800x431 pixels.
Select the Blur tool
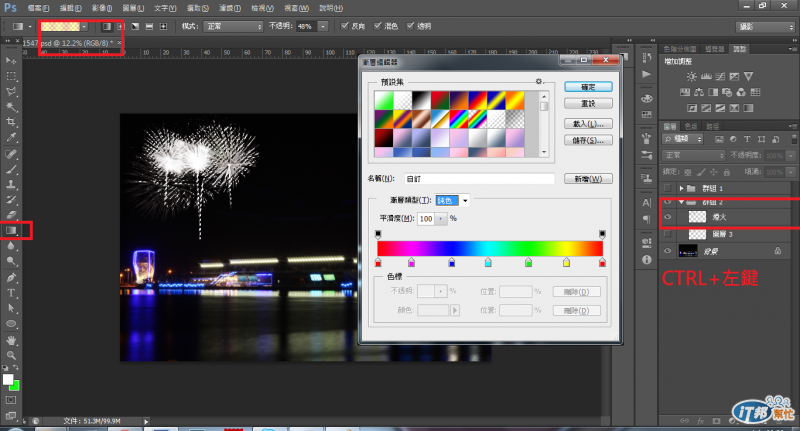(x=11, y=246)
